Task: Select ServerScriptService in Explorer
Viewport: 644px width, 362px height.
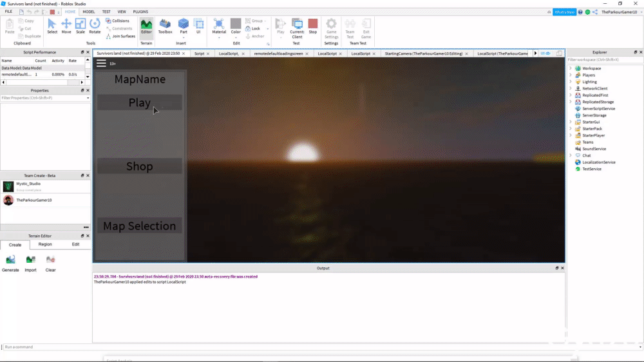Action: point(598,108)
